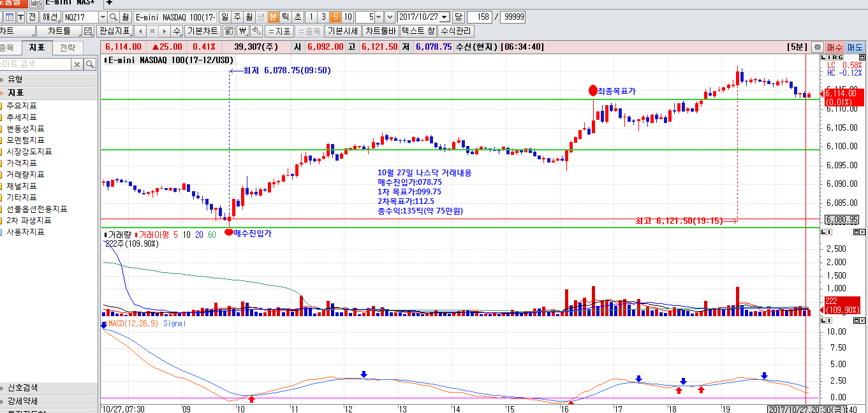Open the 선물옵션전용지표 folder
This screenshot has height=413, width=868.
(37, 209)
